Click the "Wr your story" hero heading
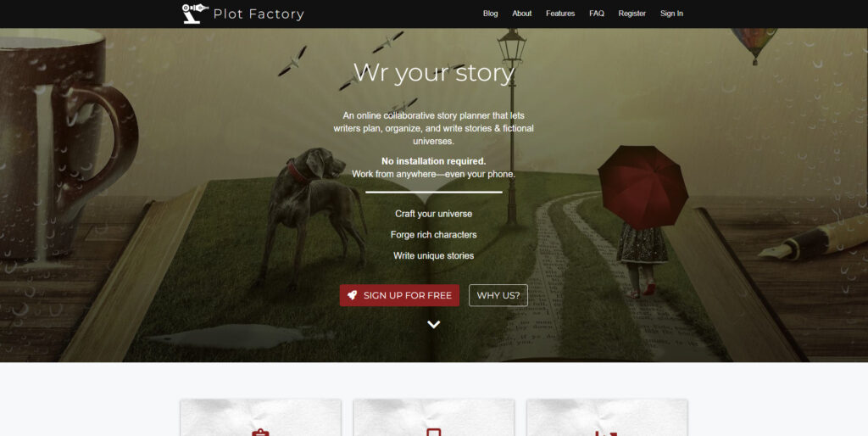868x436 pixels. click(x=433, y=73)
